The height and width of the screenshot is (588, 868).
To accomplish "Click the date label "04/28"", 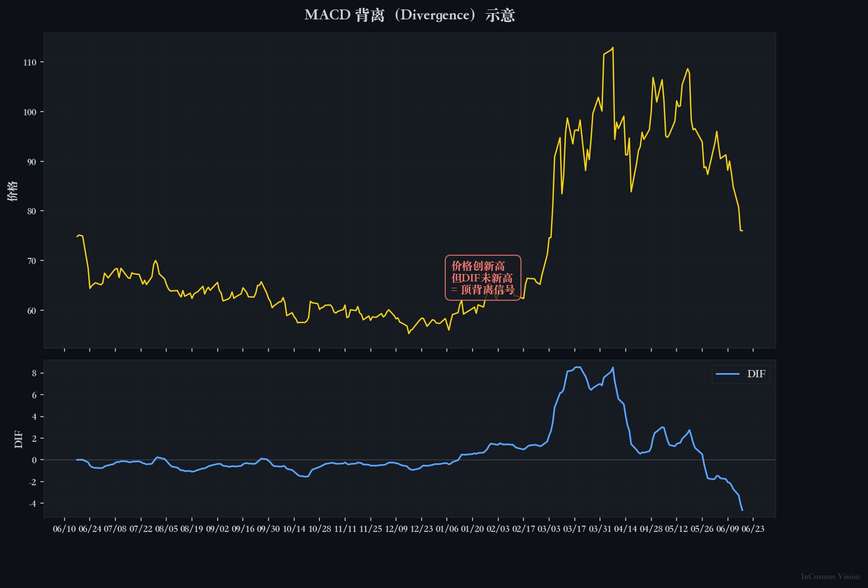I will (x=651, y=529).
